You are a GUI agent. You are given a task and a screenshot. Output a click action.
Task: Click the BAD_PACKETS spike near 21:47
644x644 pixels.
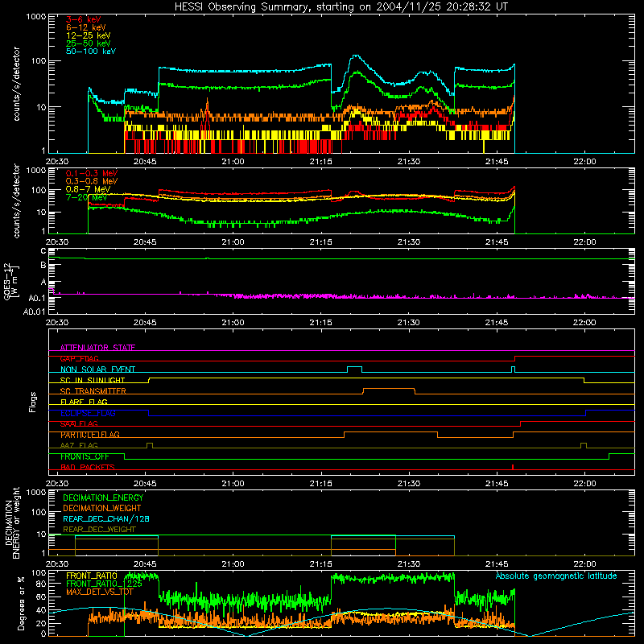tap(513, 467)
